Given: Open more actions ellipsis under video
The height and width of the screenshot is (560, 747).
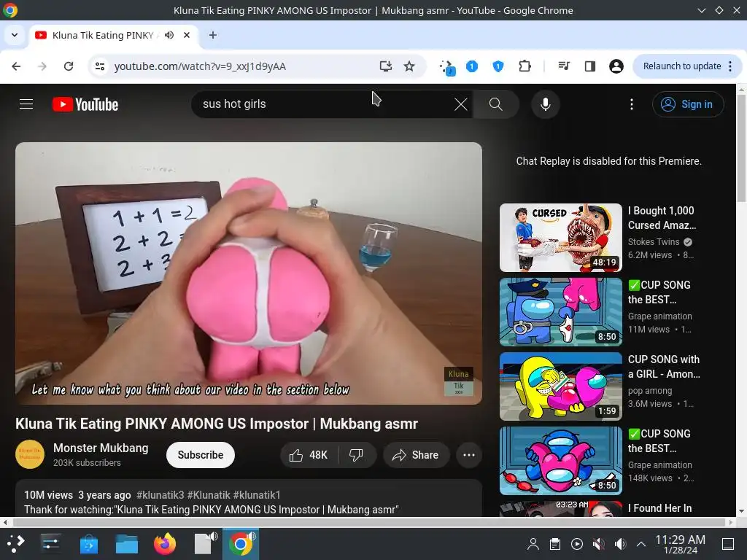Looking at the screenshot, I should pyautogui.click(x=469, y=455).
